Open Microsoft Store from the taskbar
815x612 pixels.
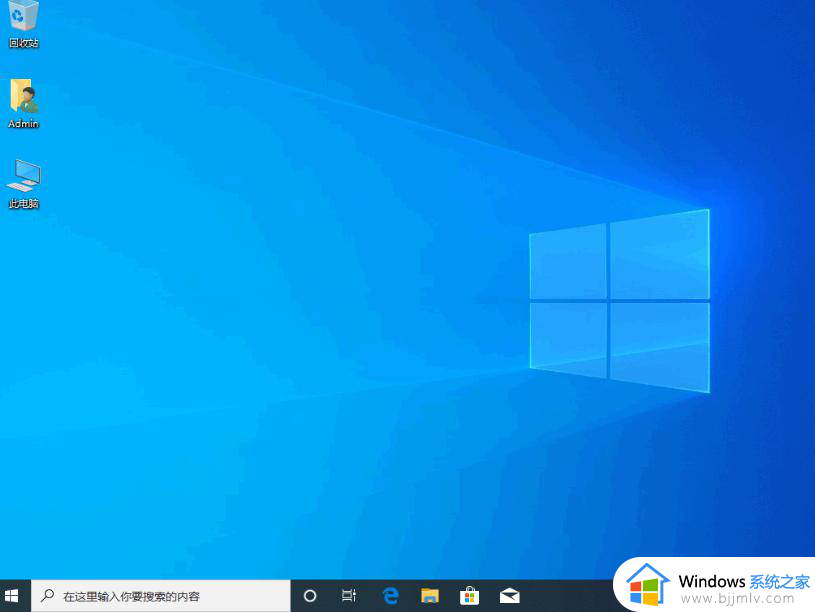[x=469, y=596]
